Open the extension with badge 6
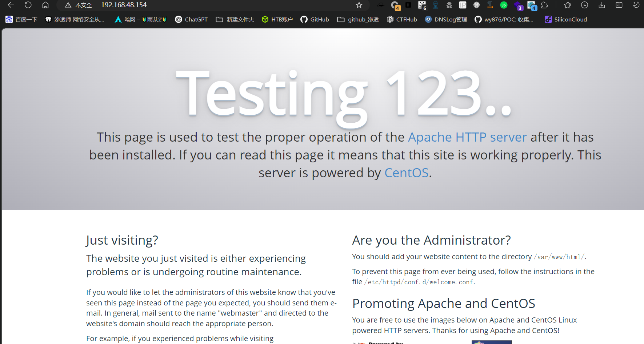 click(x=422, y=5)
